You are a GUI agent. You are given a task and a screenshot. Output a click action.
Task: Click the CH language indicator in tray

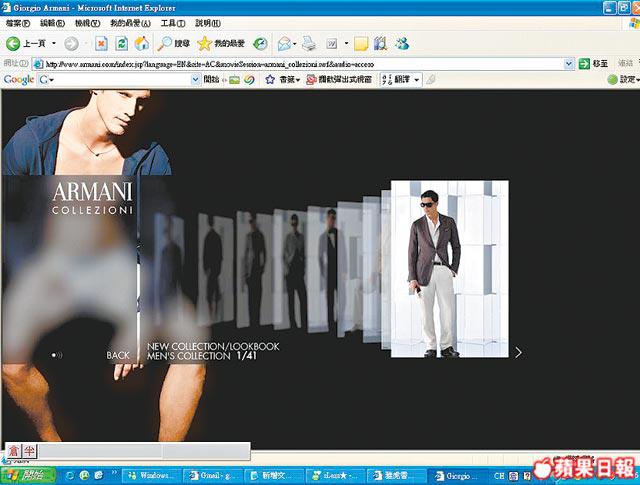tap(499, 476)
